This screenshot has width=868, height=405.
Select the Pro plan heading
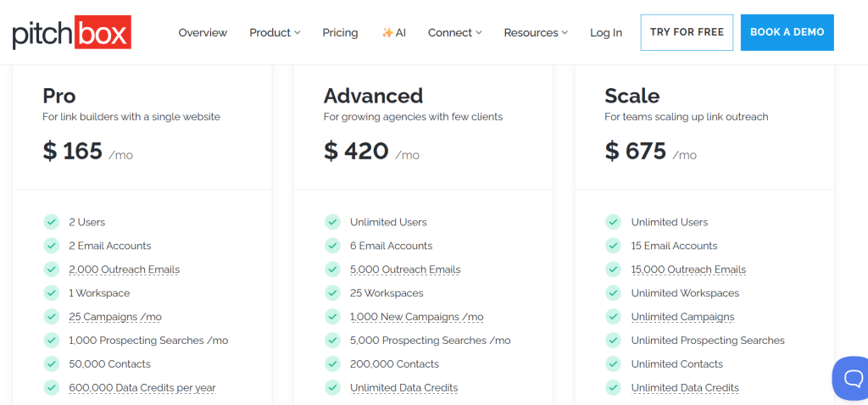(59, 96)
